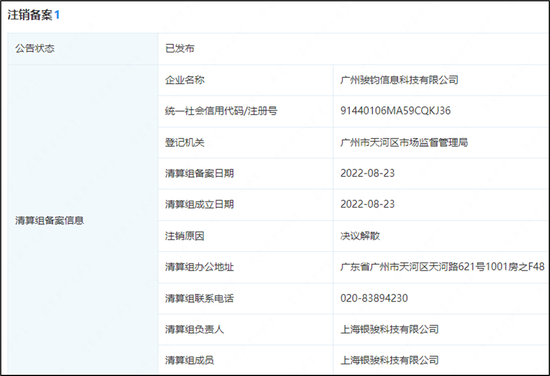Click the 统一社会信用代码/注册号 label

pyautogui.click(x=221, y=111)
